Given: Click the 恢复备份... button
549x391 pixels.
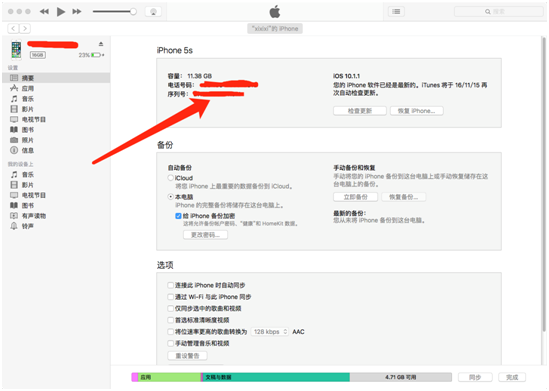Looking at the screenshot, I should coord(403,197).
